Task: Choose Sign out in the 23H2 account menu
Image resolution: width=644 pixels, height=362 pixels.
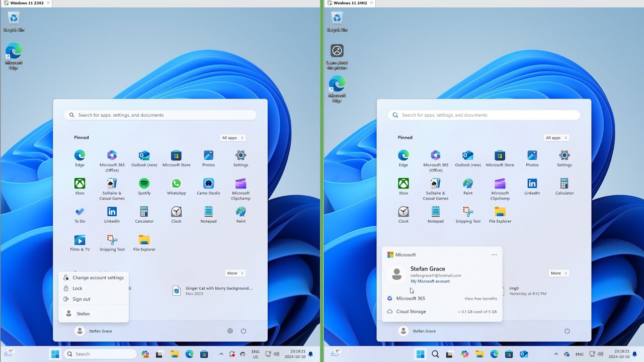Action: [94, 299]
